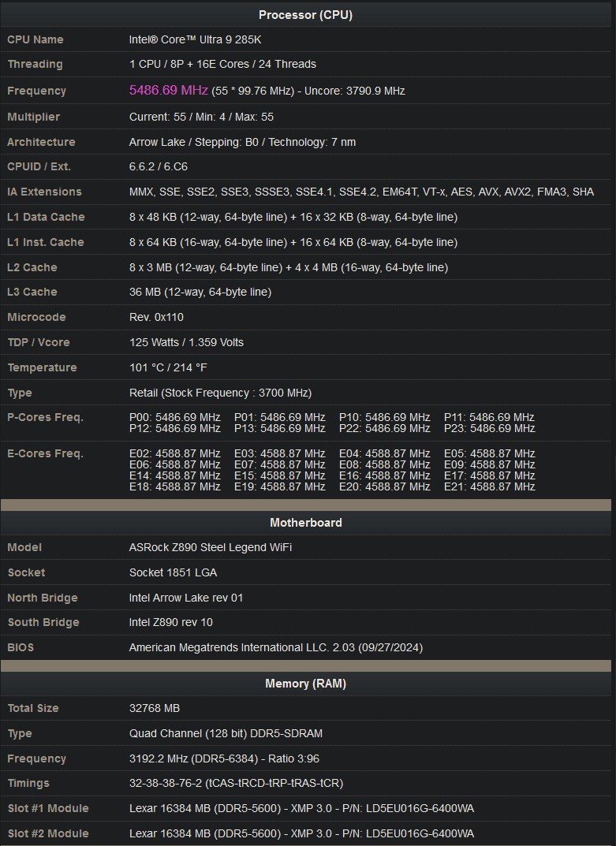
Task: Click the CPU Name row label
Action: click(x=35, y=40)
